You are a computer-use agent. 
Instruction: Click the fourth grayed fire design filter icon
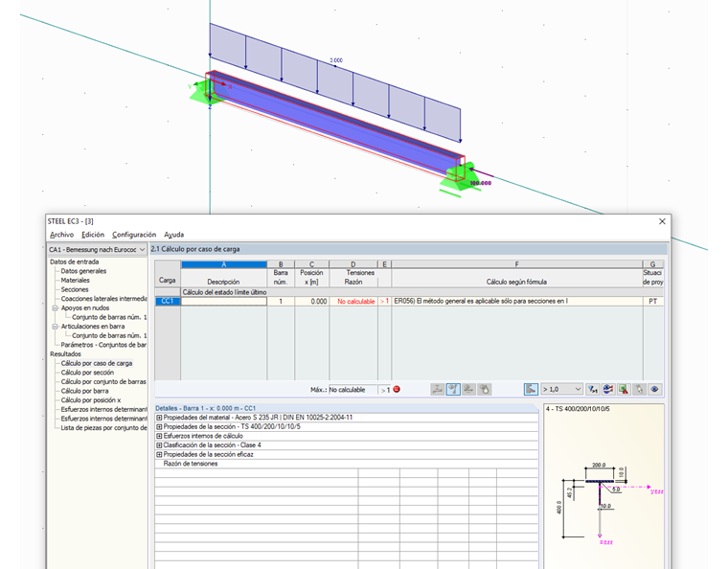pos(485,389)
